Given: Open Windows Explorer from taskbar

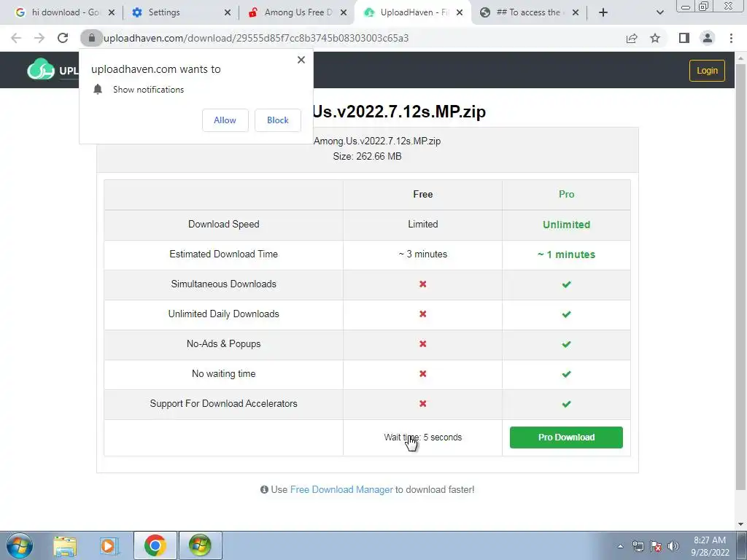Looking at the screenshot, I should click(65, 545).
